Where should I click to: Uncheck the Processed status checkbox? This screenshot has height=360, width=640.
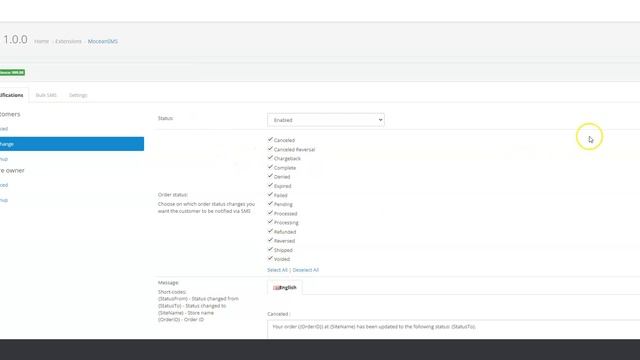coord(270,213)
